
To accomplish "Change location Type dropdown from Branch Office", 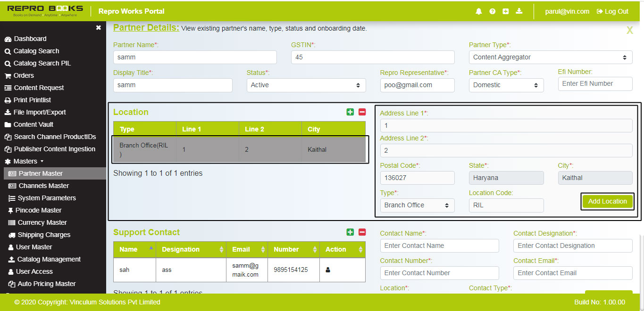I will coord(417,205).
